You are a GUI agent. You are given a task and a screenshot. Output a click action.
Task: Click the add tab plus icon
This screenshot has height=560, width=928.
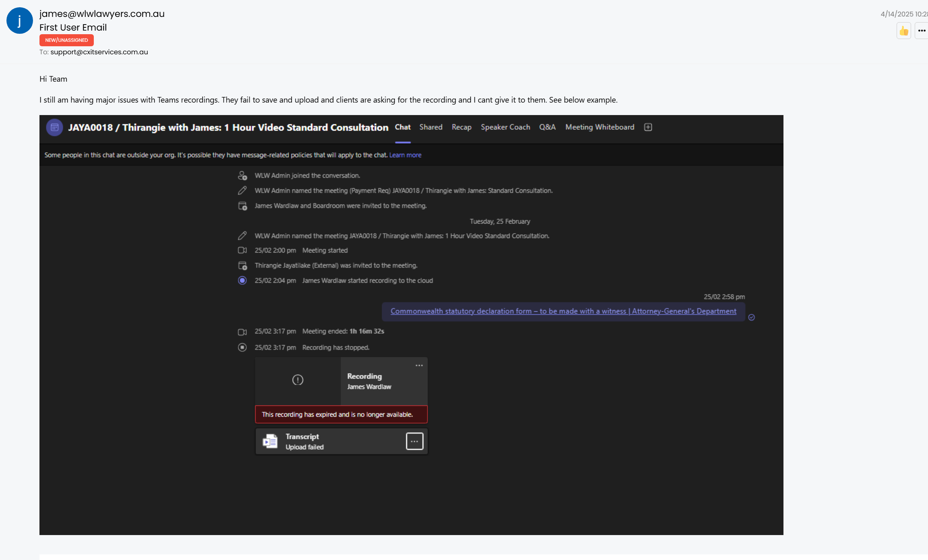[x=648, y=127]
